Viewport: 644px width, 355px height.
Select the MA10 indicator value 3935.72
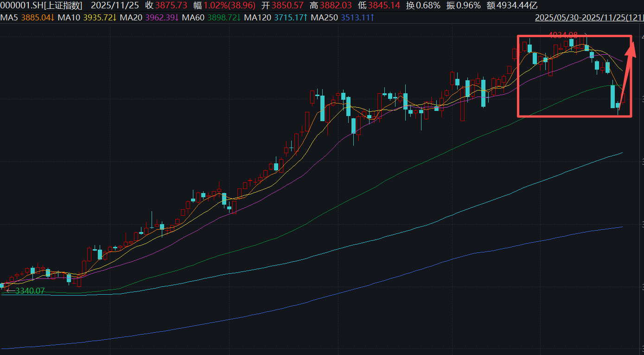(99, 18)
